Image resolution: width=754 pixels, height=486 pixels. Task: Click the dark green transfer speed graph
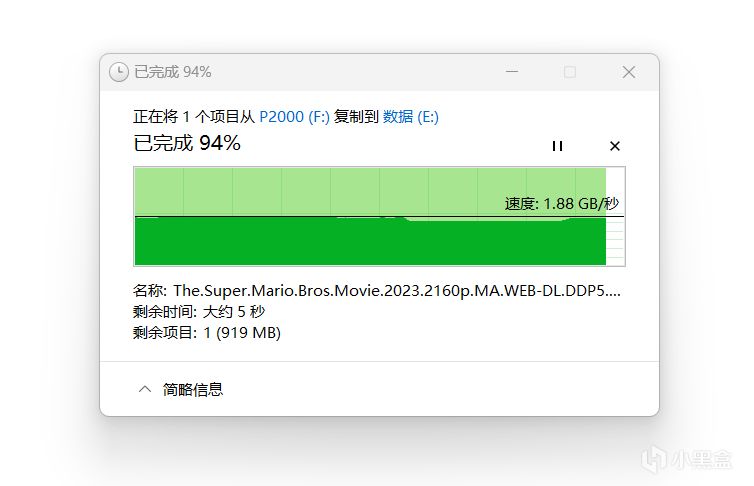pos(370,242)
